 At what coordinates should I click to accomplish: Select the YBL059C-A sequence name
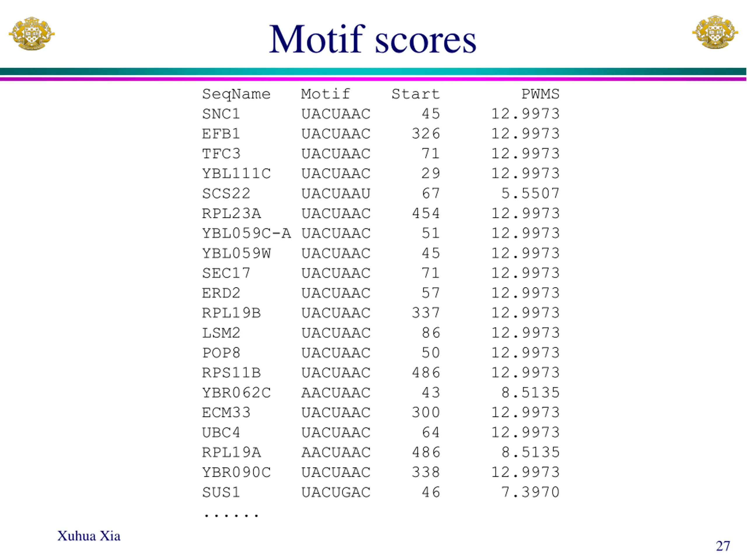point(247,233)
